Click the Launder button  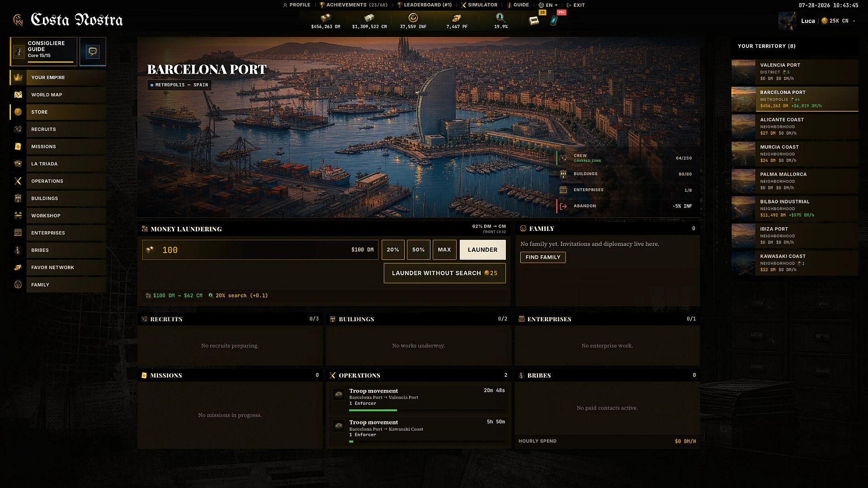482,250
